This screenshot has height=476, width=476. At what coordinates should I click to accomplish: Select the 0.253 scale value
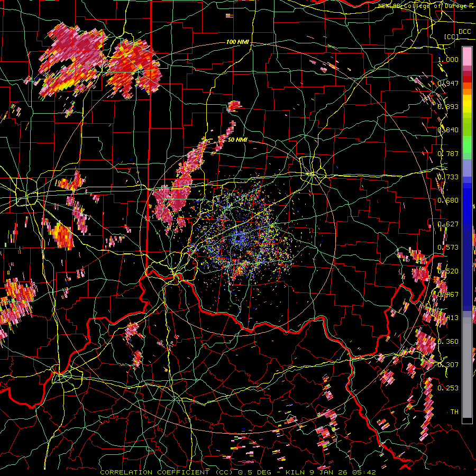[x=448, y=388]
